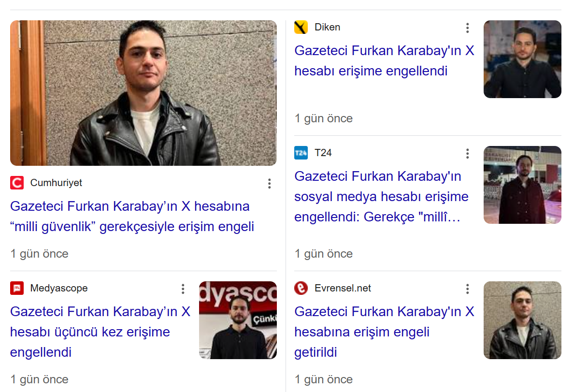Open more options for Evrensel.net article

(467, 289)
